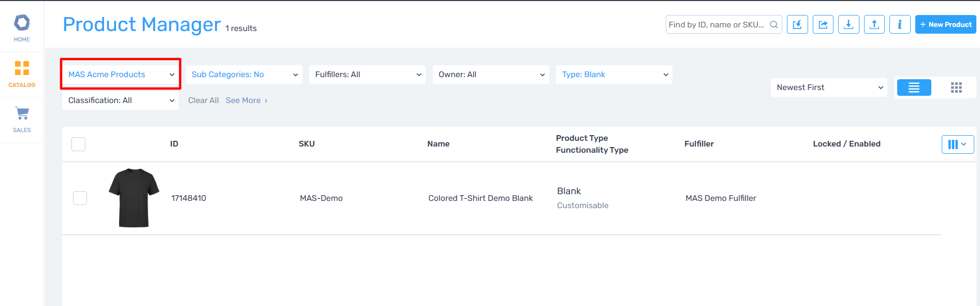Open the info icon button
The height and width of the screenshot is (306, 980).
pos(900,24)
